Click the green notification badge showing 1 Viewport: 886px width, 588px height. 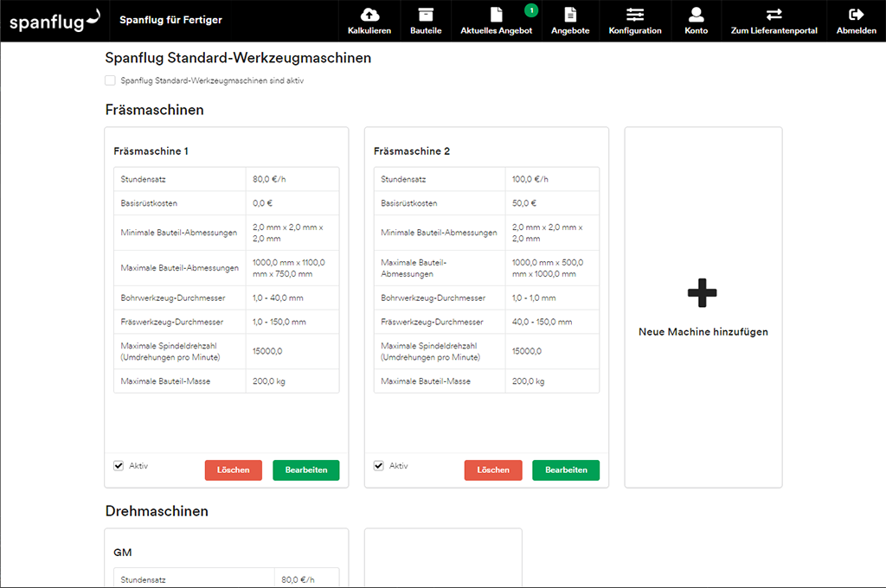tap(531, 10)
